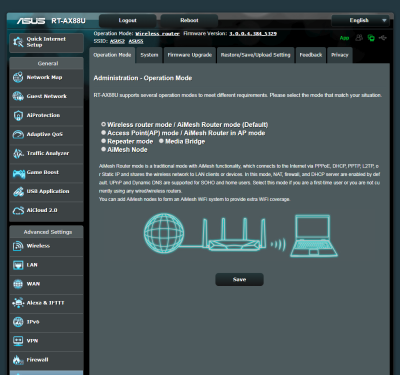Screen dimensions: 400x375
Task: Open Network Map menu label
Action: [44, 77]
